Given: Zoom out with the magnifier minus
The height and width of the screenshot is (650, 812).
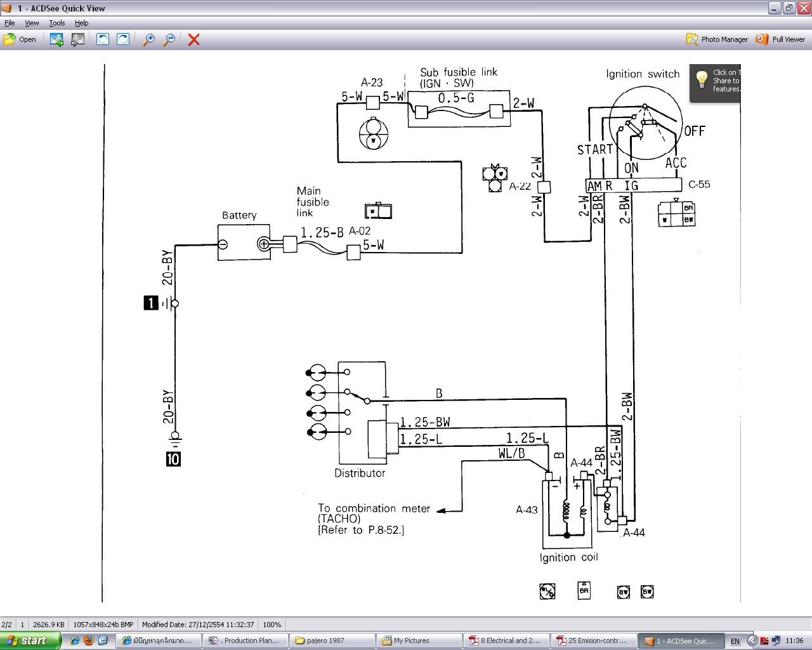Looking at the screenshot, I should [169, 39].
